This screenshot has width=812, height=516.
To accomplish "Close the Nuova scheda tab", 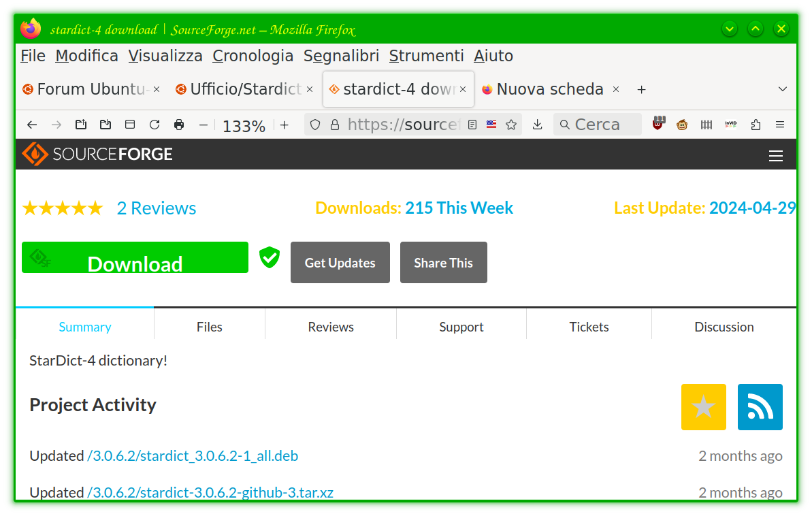I will click(616, 90).
